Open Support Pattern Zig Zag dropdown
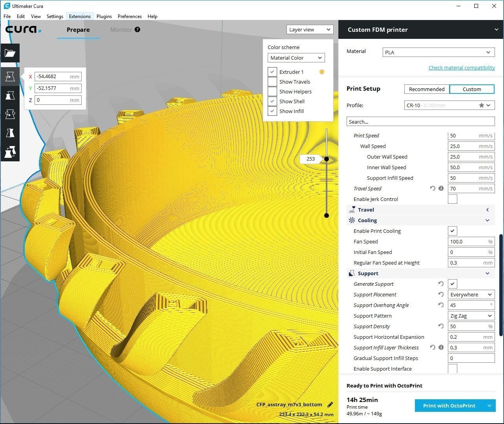This screenshot has width=504, height=424. point(471,316)
